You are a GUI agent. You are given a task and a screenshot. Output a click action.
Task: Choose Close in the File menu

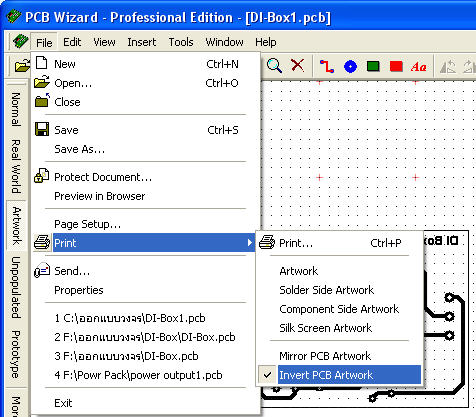pyautogui.click(x=146, y=102)
